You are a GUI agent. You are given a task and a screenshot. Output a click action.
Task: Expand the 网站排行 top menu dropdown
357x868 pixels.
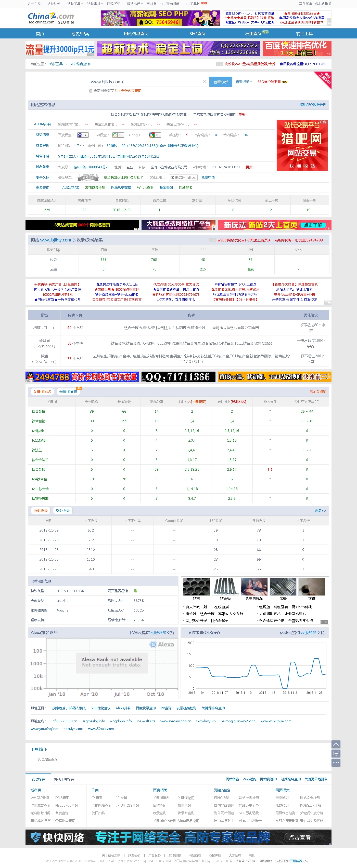point(135,4)
